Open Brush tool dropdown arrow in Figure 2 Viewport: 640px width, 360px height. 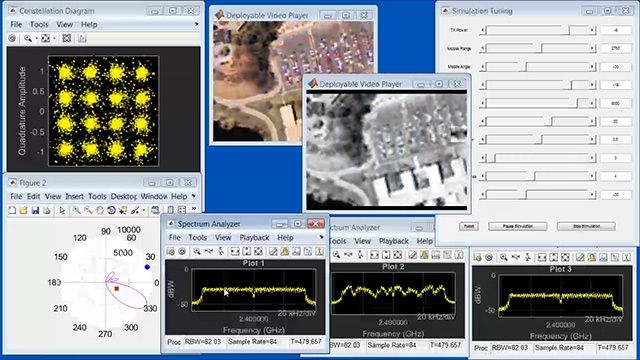143,211
